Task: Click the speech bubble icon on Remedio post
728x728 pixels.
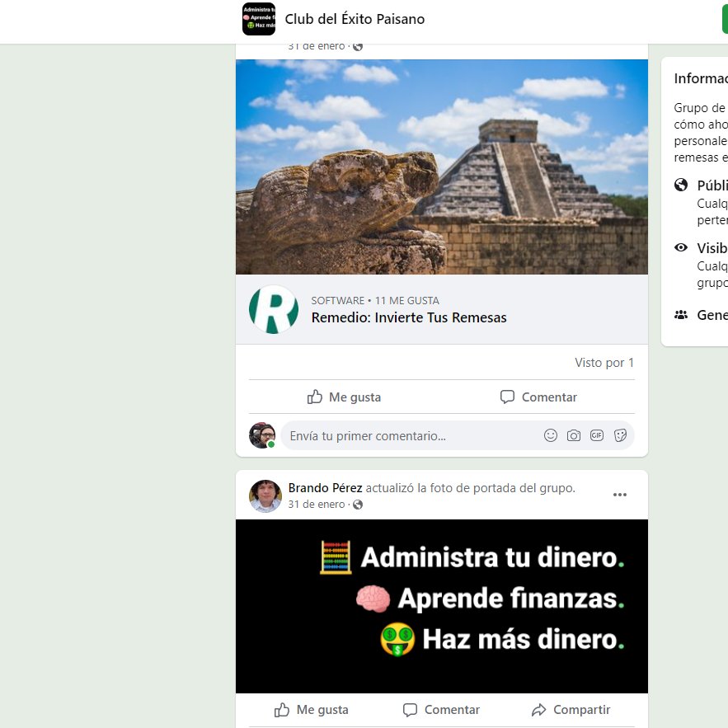Action: [x=507, y=397]
